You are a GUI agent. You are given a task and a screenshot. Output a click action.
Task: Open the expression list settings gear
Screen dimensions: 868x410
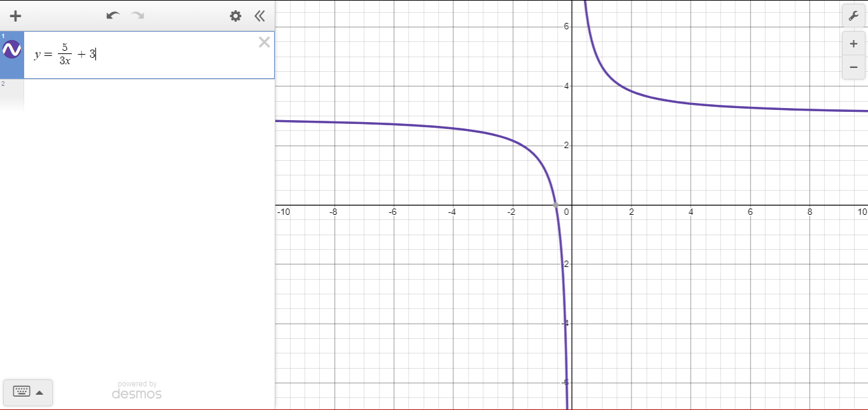click(235, 16)
